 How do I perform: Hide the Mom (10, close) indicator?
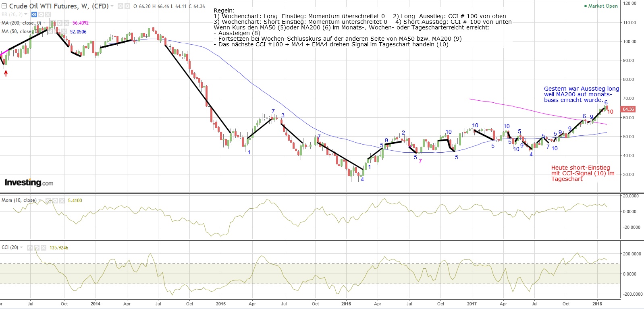click(x=48, y=200)
